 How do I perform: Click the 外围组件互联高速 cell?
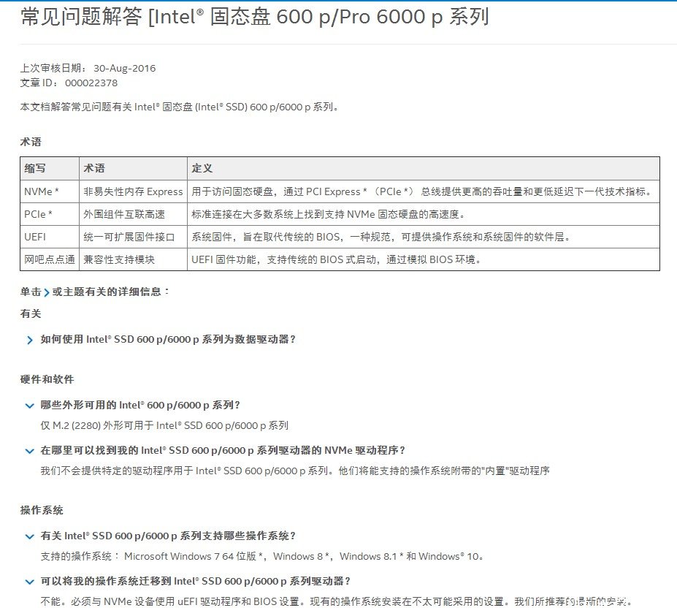133,214
